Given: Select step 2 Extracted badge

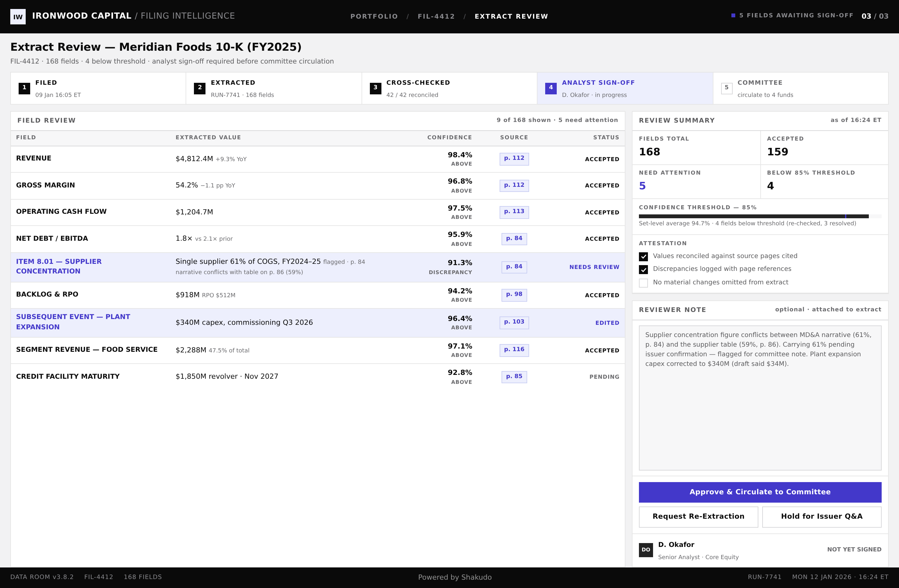Looking at the screenshot, I should click(199, 88).
